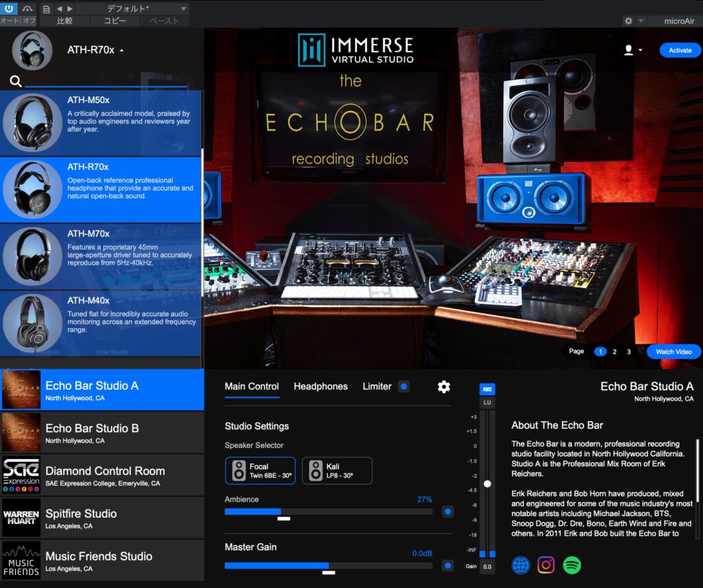Select the Focal Twin 6BE speaker
This screenshot has width=703, height=588.
tap(260, 471)
